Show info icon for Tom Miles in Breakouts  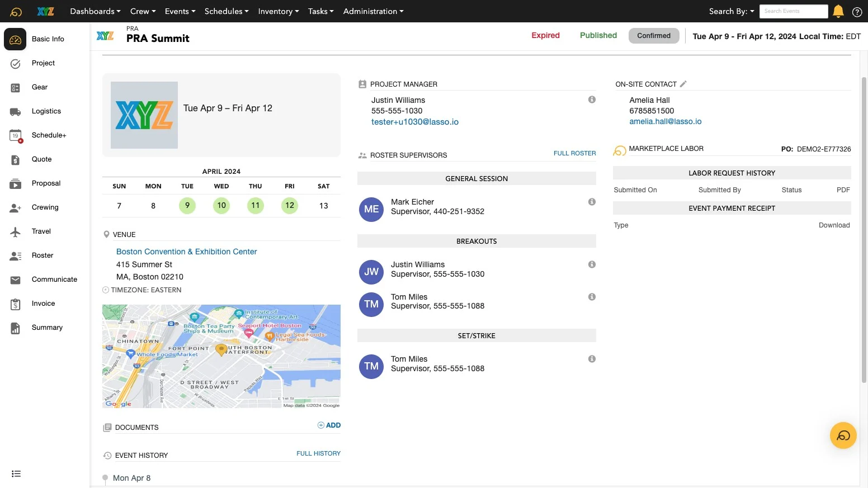(592, 297)
